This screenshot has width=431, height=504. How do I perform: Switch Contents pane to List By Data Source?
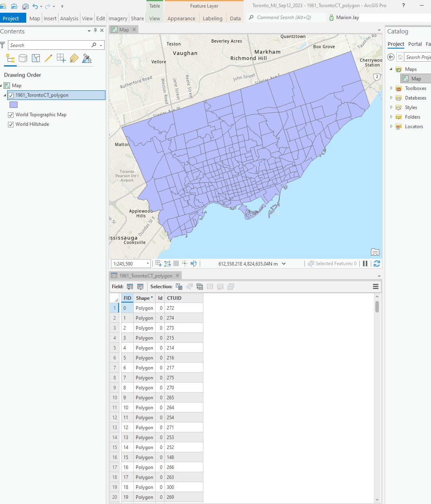[x=23, y=58]
